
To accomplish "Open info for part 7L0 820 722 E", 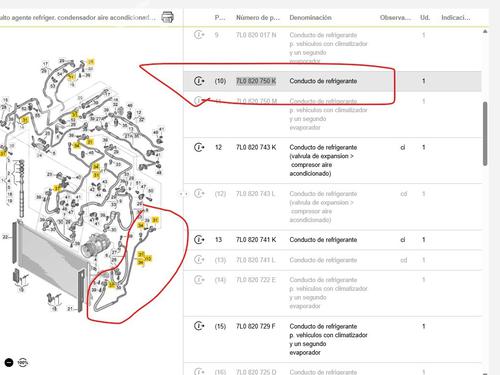I will click(x=199, y=280).
